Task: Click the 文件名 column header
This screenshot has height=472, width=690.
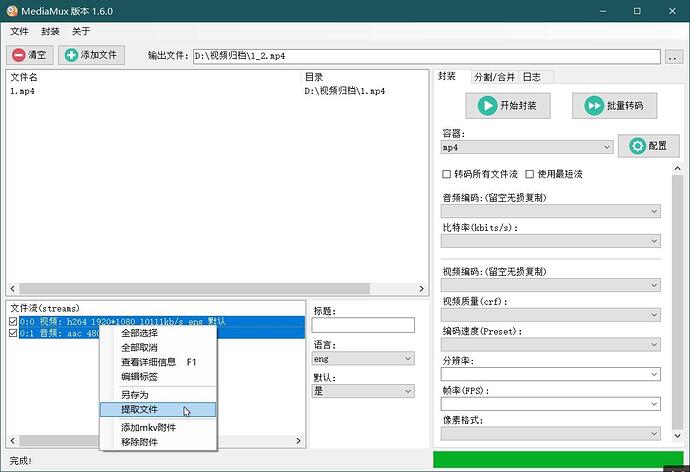Action: click(24, 77)
